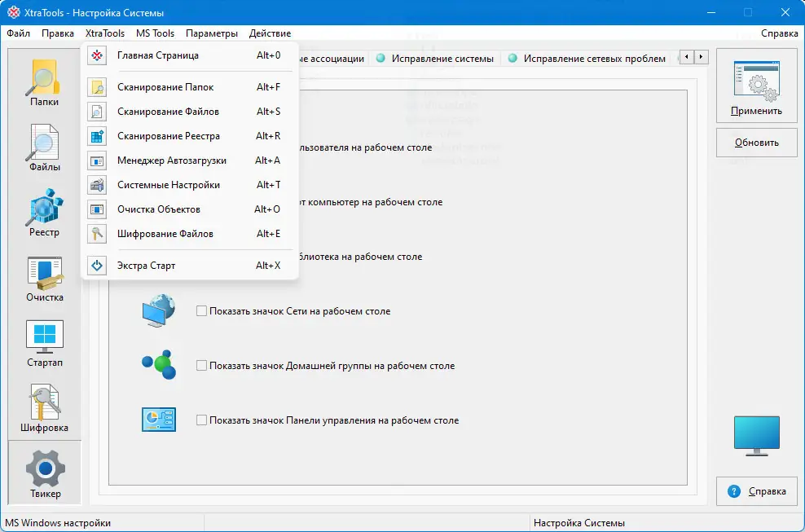Viewport: 805px width, 532px height.
Task: Click the Домашней группы spheres icon
Action: tap(159, 365)
